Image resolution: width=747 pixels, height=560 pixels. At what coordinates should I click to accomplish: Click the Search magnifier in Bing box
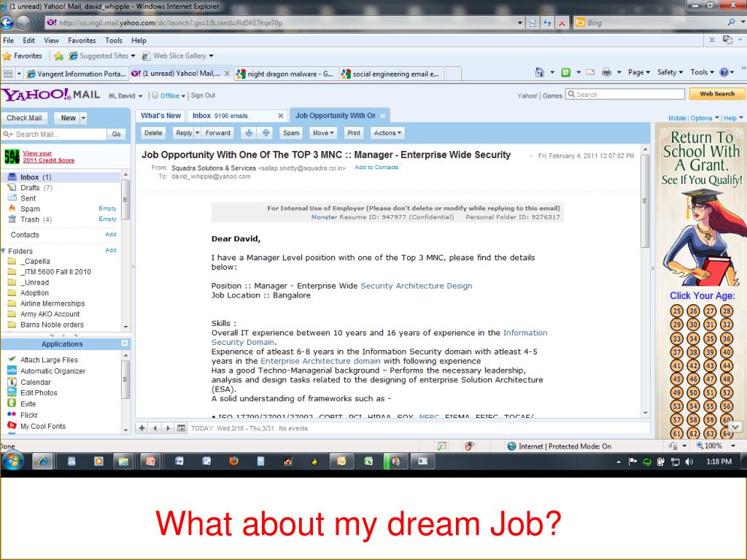point(731,23)
